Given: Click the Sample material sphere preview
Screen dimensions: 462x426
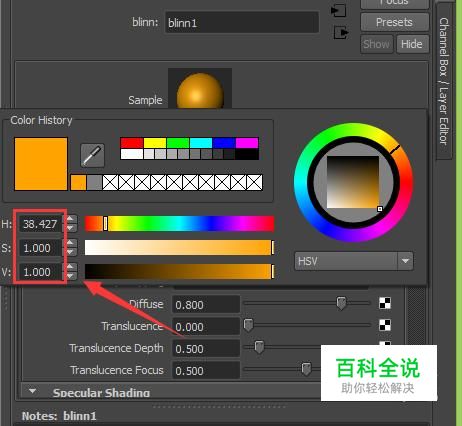Looking at the screenshot, I should point(200,89).
